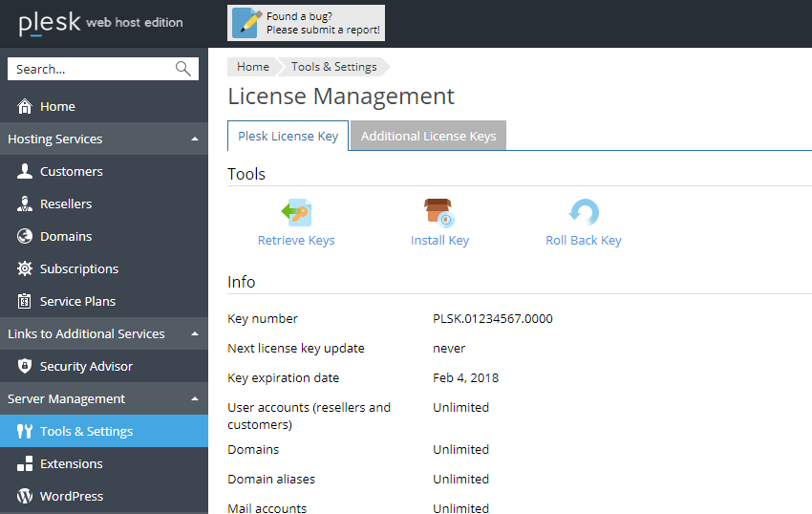Click the 'Key number' label
812x514 pixels.
tap(263, 319)
